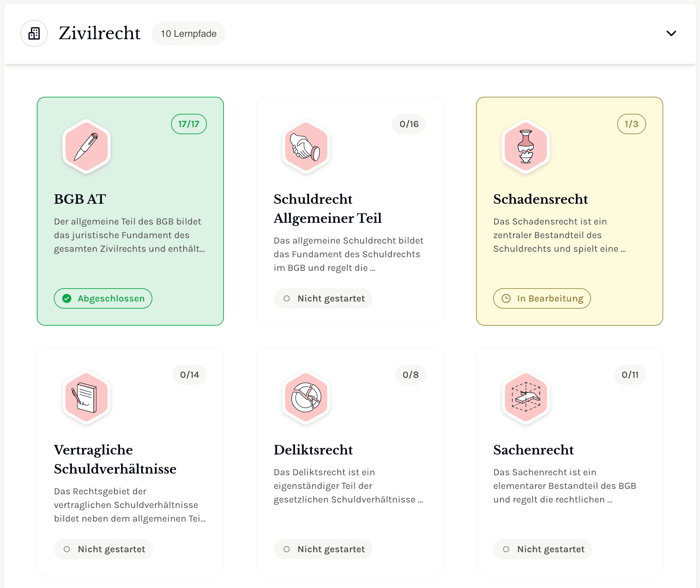Collapse the Zivilrecht section via the chevron
The width and height of the screenshot is (700, 588).
click(671, 33)
